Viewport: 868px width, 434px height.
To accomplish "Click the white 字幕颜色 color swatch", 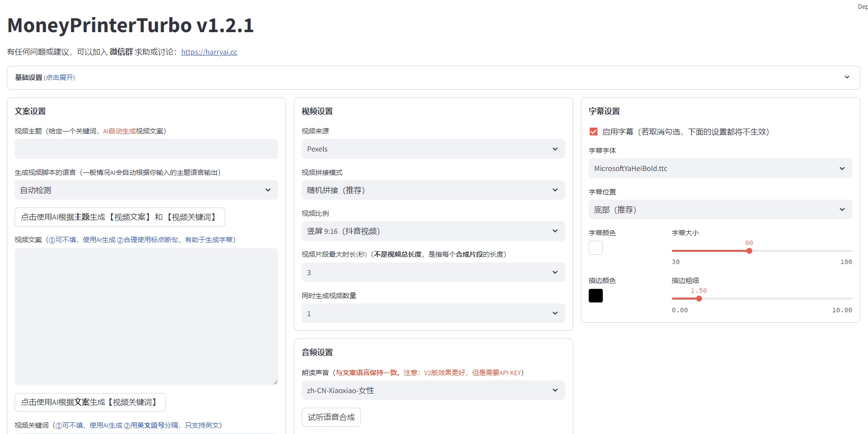I will (596, 248).
